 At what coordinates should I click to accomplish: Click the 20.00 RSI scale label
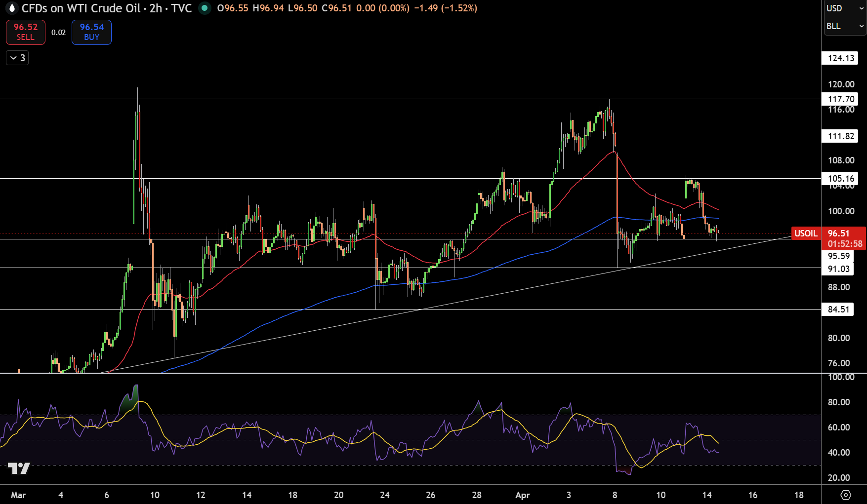tap(839, 478)
